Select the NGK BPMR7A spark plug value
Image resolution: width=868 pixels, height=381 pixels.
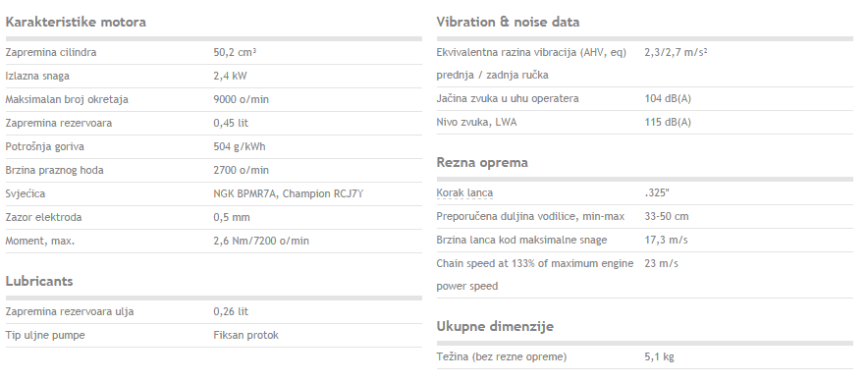[289, 193]
